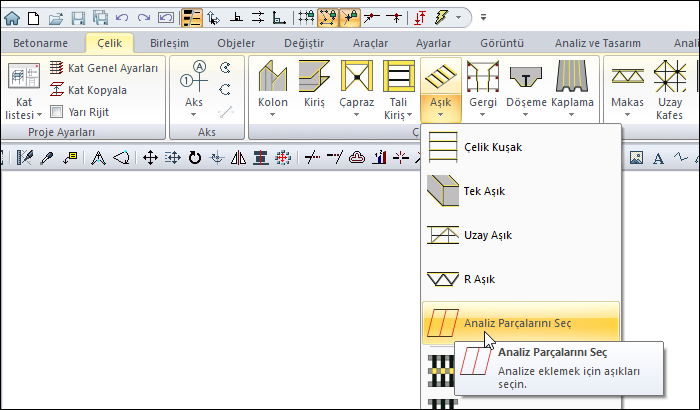This screenshot has height=410, width=700.
Task: Choose Çelik Kuşak from the menu
Action: (x=521, y=147)
